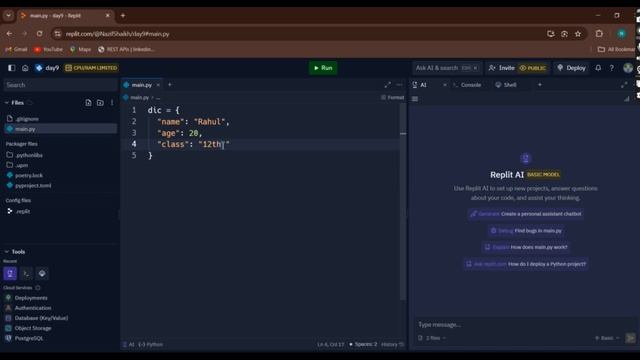Viewport: 640px width, 360px height.
Task: Open Spaces: 2 indentation setting
Action: pos(363,344)
